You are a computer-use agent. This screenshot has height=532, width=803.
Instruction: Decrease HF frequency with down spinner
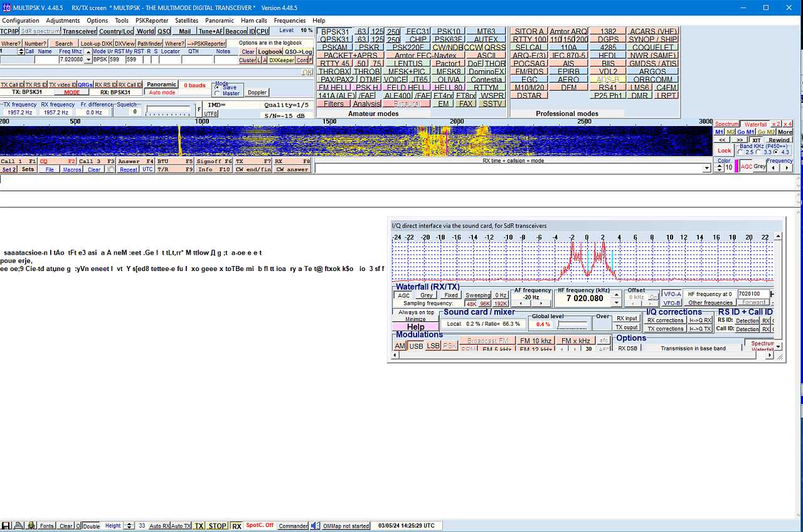[617, 302]
